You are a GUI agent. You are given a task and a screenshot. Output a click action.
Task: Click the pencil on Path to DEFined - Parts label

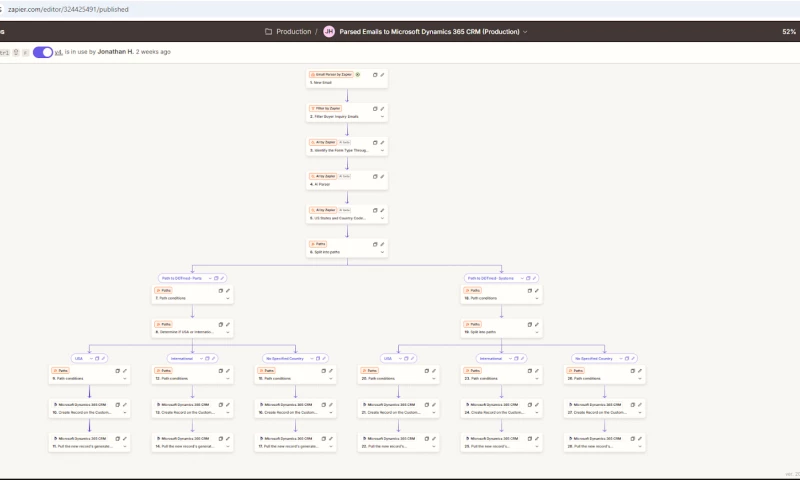(x=222, y=279)
